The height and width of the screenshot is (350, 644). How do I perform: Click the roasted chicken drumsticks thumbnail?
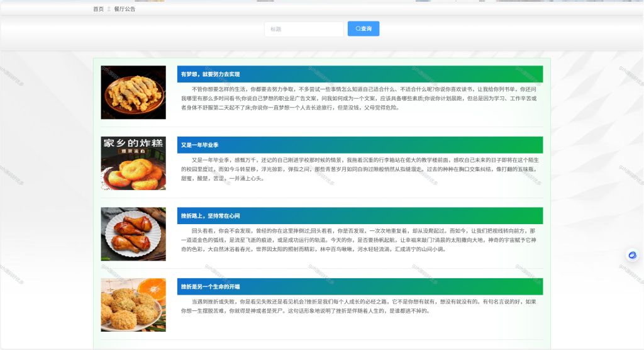[x=133, y=234]
